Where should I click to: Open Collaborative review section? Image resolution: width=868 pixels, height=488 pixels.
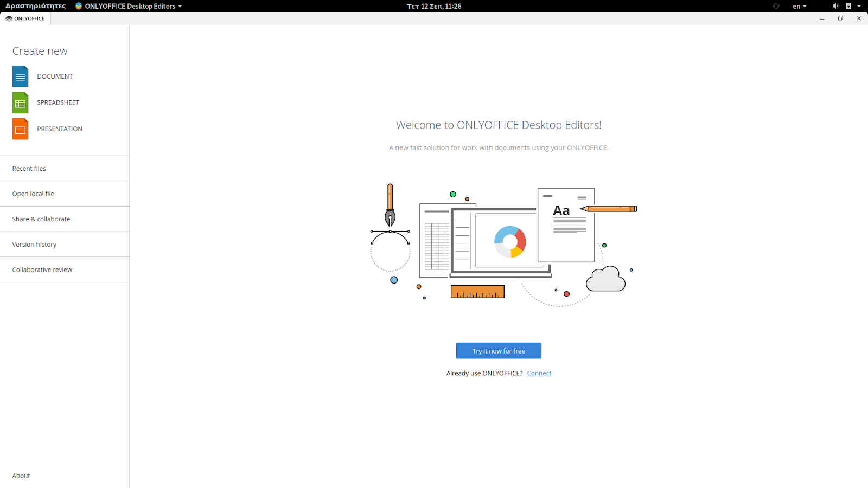[65, 269]
